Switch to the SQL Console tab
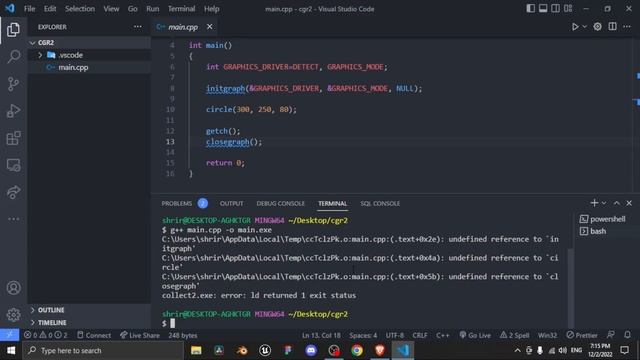The width and height of the screenshot is (640, 360). pyautogui.click(x=380, y=203)
